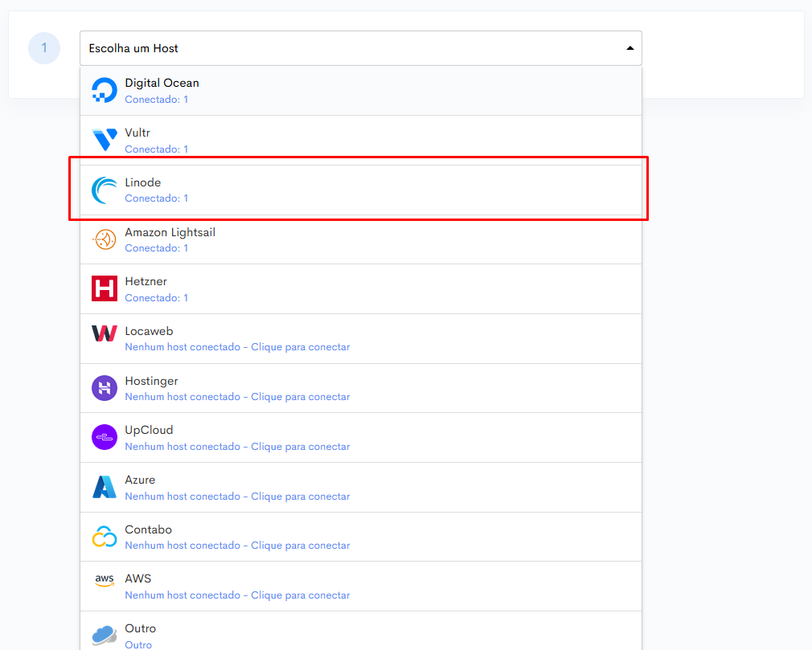
Task: Choose Contabo from the host list
Action: click(x=361, y=537)
